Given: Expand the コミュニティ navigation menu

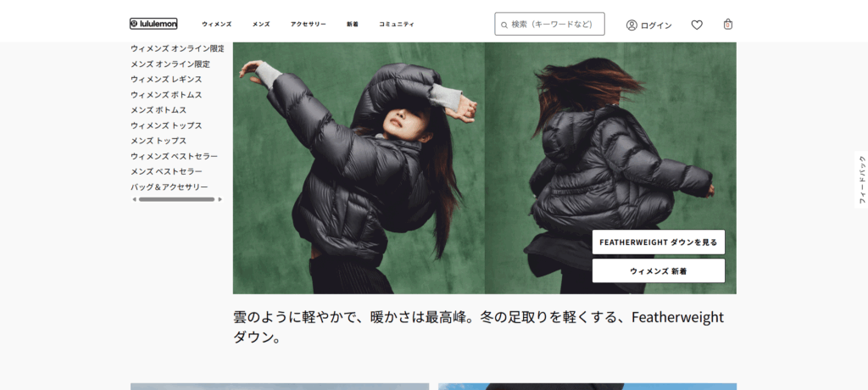Looking at the screenshot, I should [397, 25].
